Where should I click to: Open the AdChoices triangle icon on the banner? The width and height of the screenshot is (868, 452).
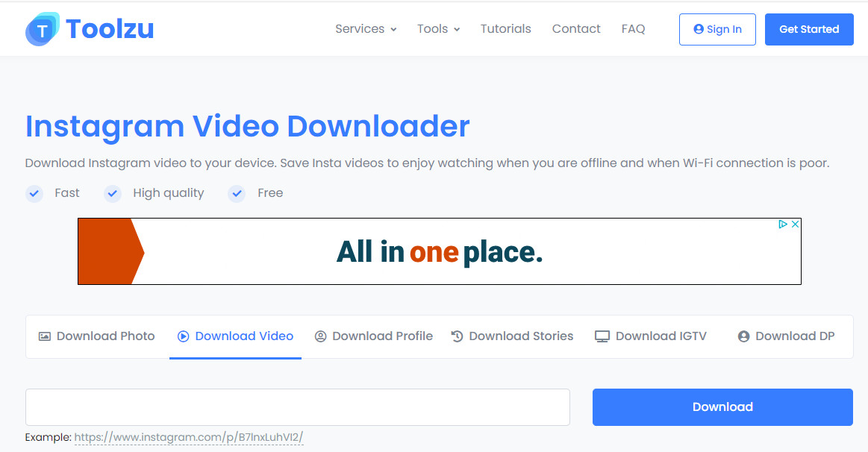pos(783,224)
